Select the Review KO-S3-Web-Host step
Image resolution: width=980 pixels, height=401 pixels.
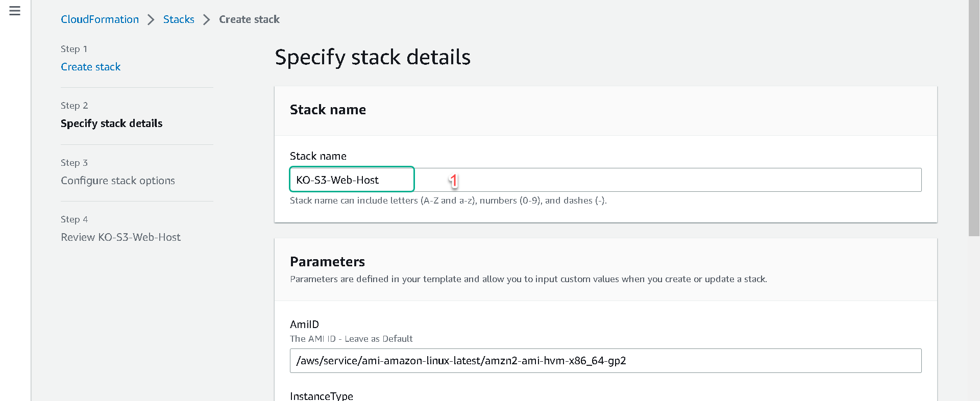tap(120, 237)
